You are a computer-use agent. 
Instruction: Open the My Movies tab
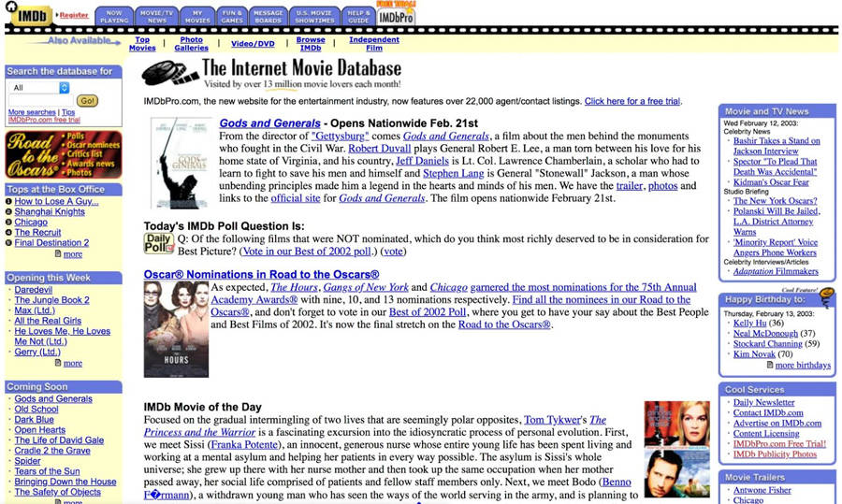click(x=197, y=17)
